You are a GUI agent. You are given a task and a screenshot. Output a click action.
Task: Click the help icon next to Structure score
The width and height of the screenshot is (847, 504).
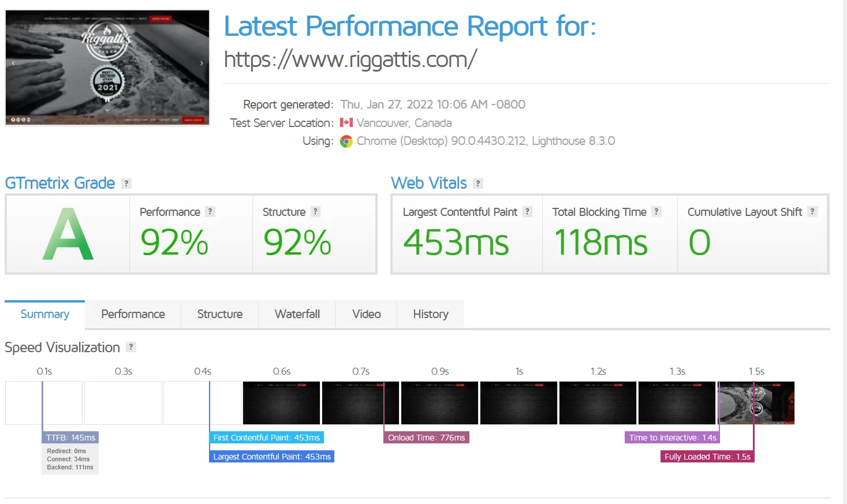(315, 212)
